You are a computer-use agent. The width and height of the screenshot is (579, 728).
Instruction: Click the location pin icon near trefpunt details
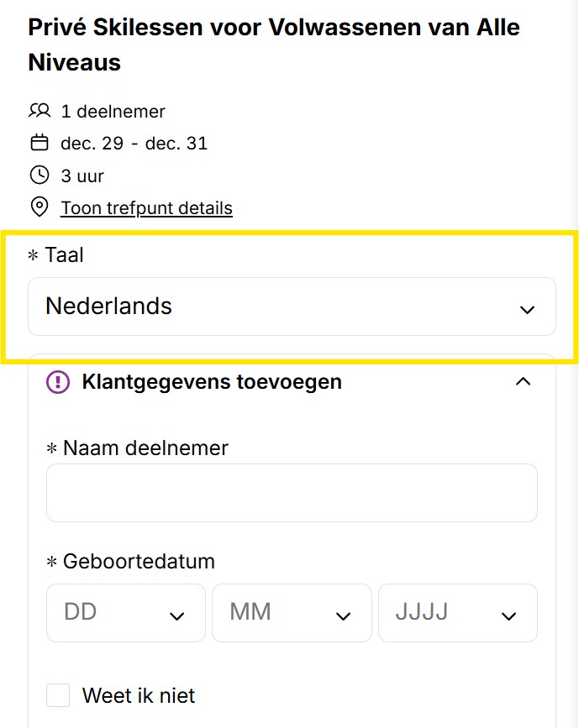[39, 207]
